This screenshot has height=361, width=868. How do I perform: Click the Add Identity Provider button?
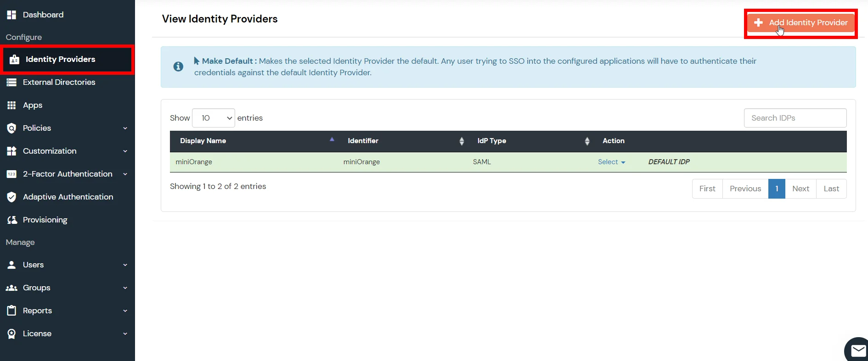click(801, 22)
